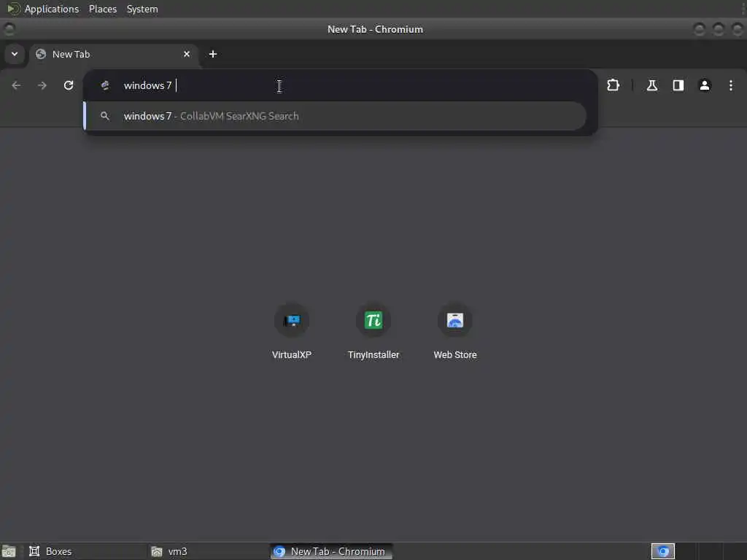
Task: Click the search engine icon in address bar
Action: [x=105, y=85]
